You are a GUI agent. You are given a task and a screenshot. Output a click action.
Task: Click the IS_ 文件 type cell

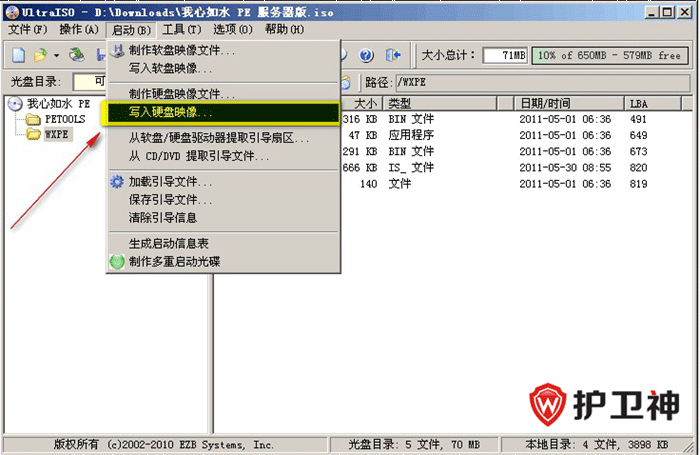[411, 167]
